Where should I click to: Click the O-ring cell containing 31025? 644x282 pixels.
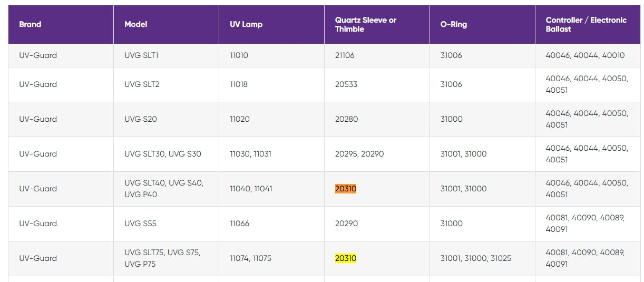(476, 258)
